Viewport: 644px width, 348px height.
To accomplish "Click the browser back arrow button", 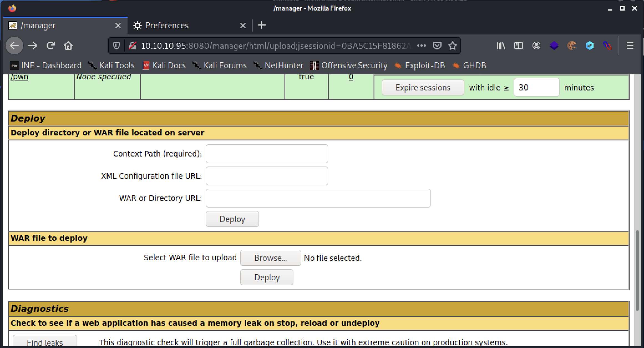I will click(14, 46).
